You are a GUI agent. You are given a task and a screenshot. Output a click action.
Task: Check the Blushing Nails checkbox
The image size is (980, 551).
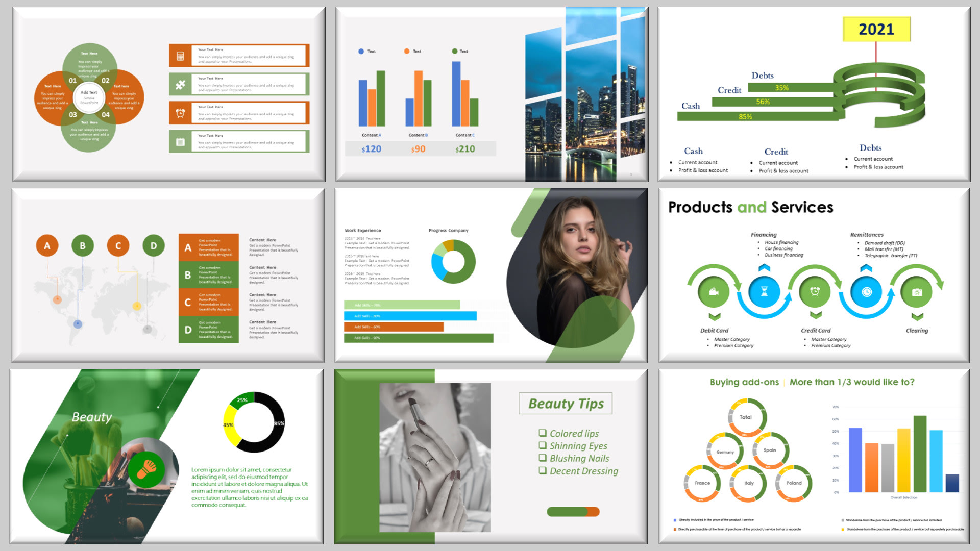click(543, 458)
